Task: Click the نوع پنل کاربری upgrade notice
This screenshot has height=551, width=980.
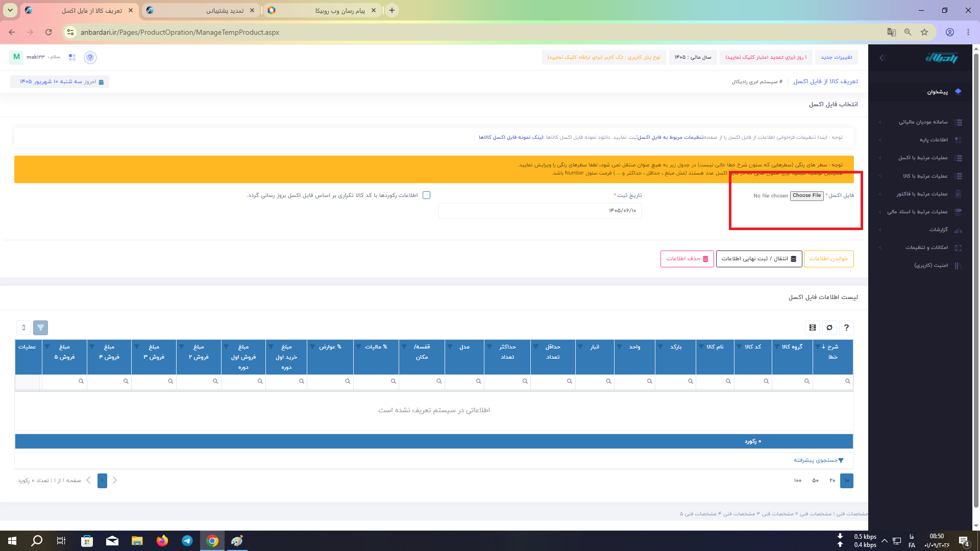Action: click(604, 57)
